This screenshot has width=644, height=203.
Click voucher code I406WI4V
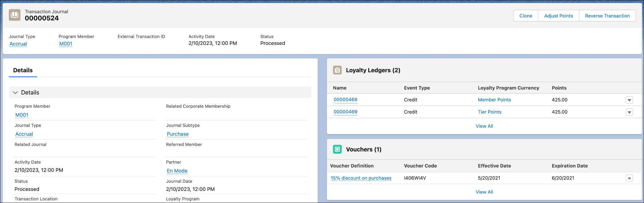tap(415, 178)
